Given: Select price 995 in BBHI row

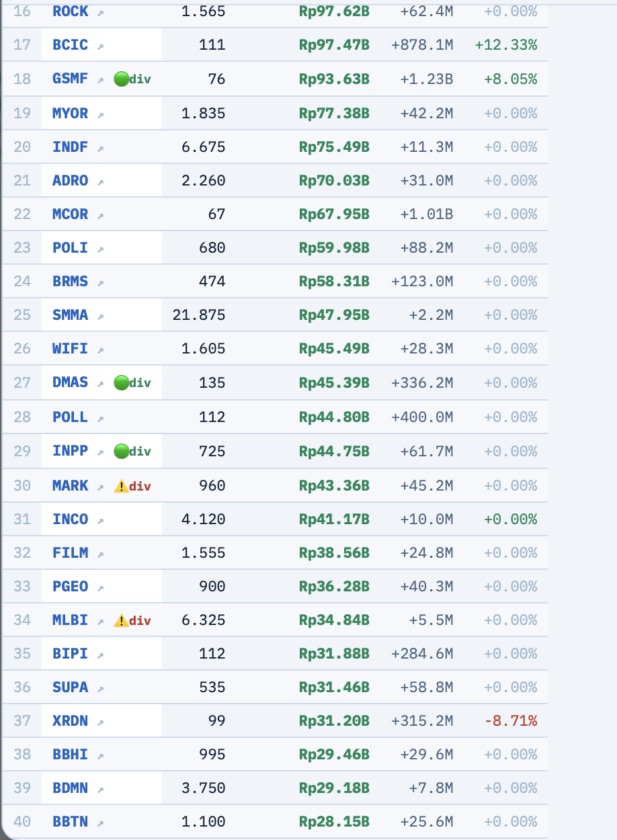Looking at the screenshot, I should [x=212, y=754].
